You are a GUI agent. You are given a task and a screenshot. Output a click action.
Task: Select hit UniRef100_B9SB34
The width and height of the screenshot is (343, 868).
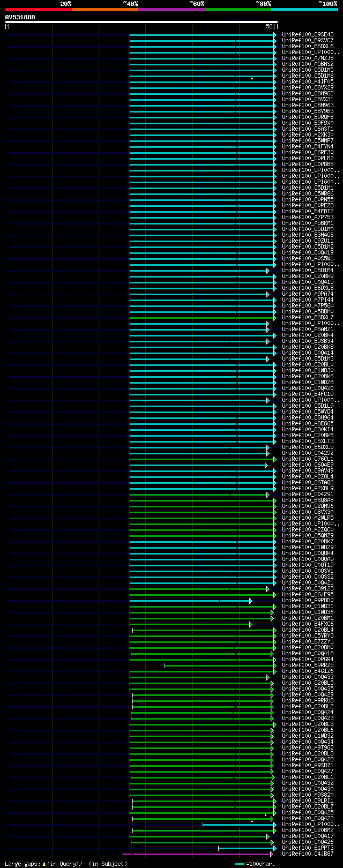(x=308, y=341)
